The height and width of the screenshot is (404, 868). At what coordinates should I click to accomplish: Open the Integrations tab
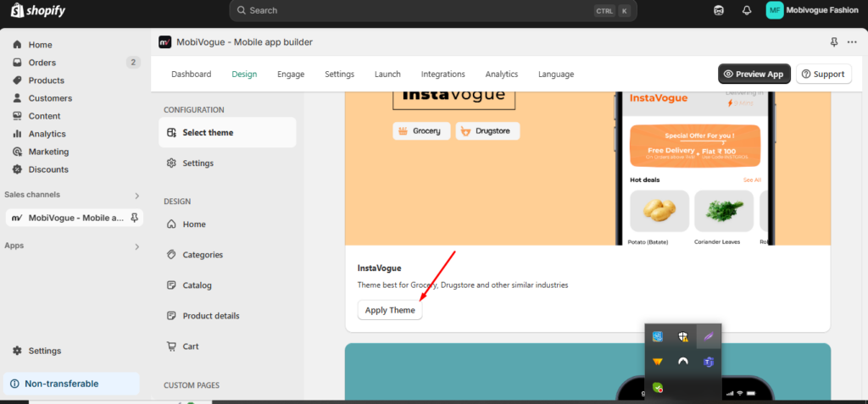click(x=442, y=75)
